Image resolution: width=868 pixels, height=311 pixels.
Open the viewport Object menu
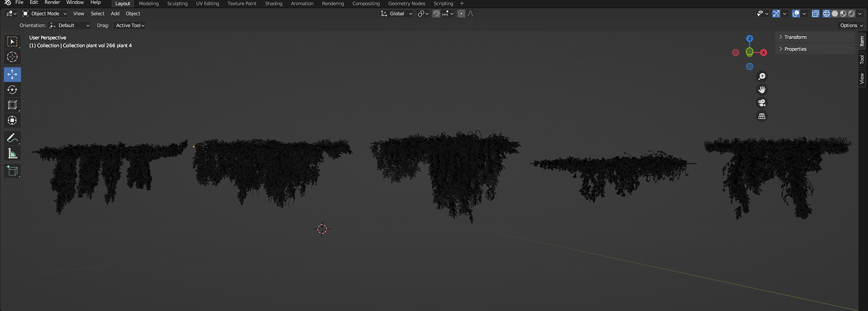pyautogui.click(x=133, y=13)
